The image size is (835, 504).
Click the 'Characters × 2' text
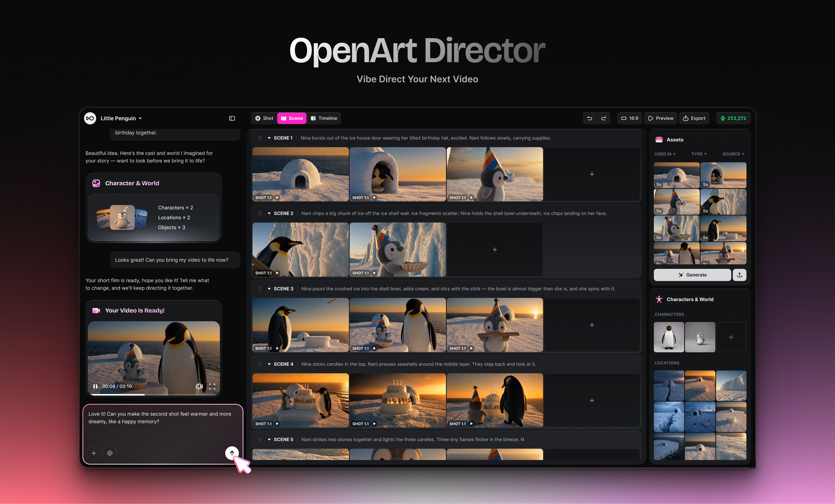tap(176, 208)
